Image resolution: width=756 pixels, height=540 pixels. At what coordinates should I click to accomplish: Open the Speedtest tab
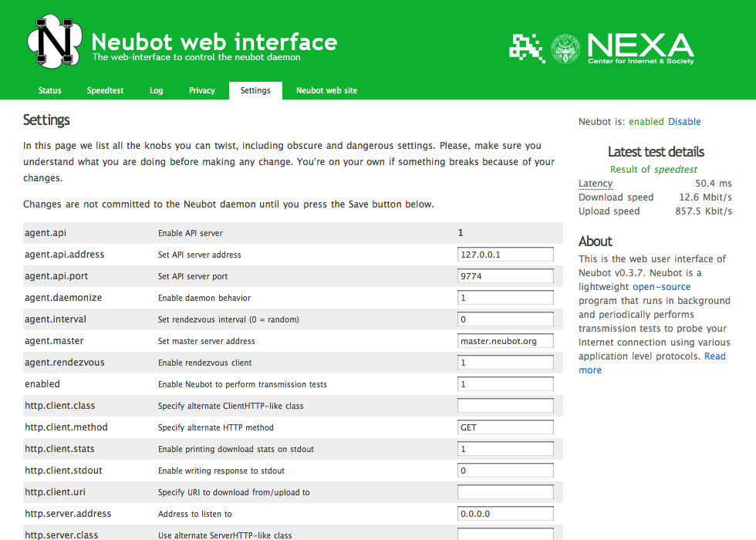click(x=105, y=90)
